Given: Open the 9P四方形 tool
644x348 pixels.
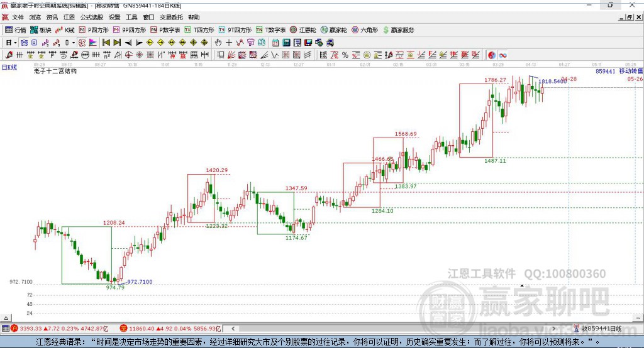Looking at the screenshot, I should pos(130,30).
